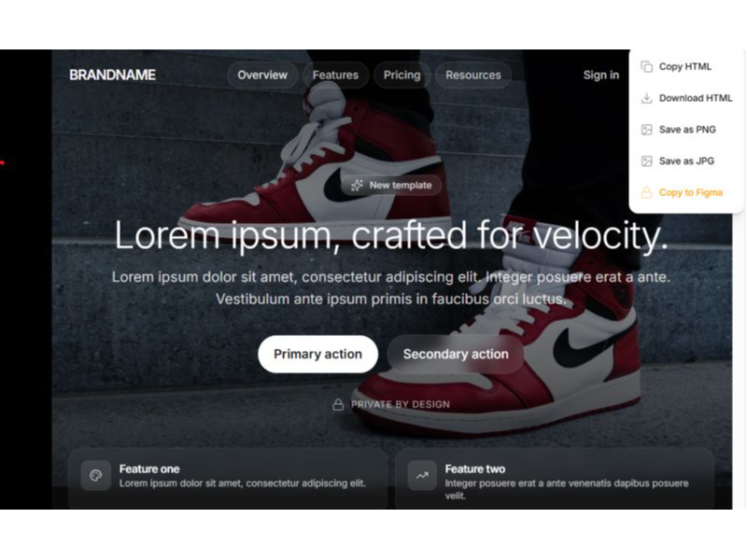Follow the Sign in link
This screenshot has height=560, width=747.
click(x=601, y=75)
